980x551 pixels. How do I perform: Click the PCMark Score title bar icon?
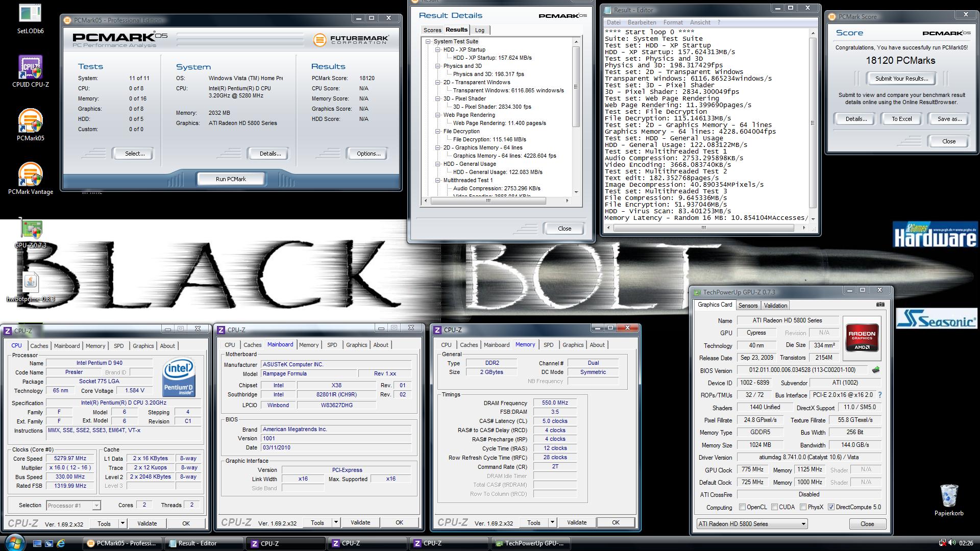pos(832,16)
